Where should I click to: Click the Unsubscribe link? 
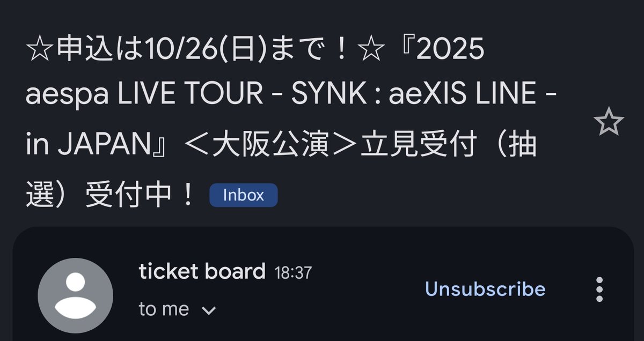point(485,289)
